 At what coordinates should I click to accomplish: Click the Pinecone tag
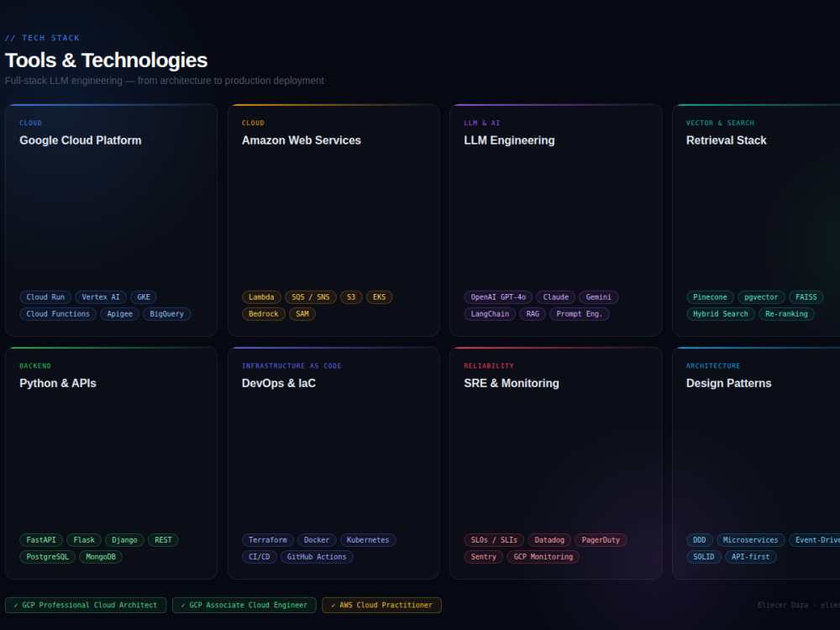pyautogui.click(x=710, y=297)
